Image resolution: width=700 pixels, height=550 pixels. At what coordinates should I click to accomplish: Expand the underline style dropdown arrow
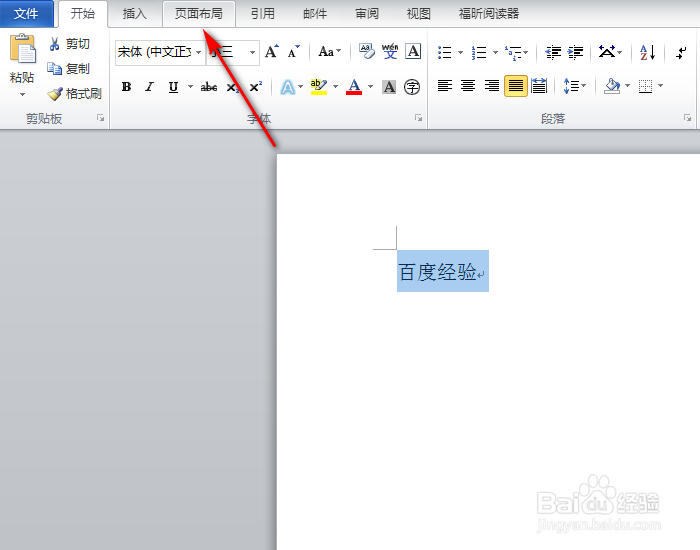[x=190, y=86]
